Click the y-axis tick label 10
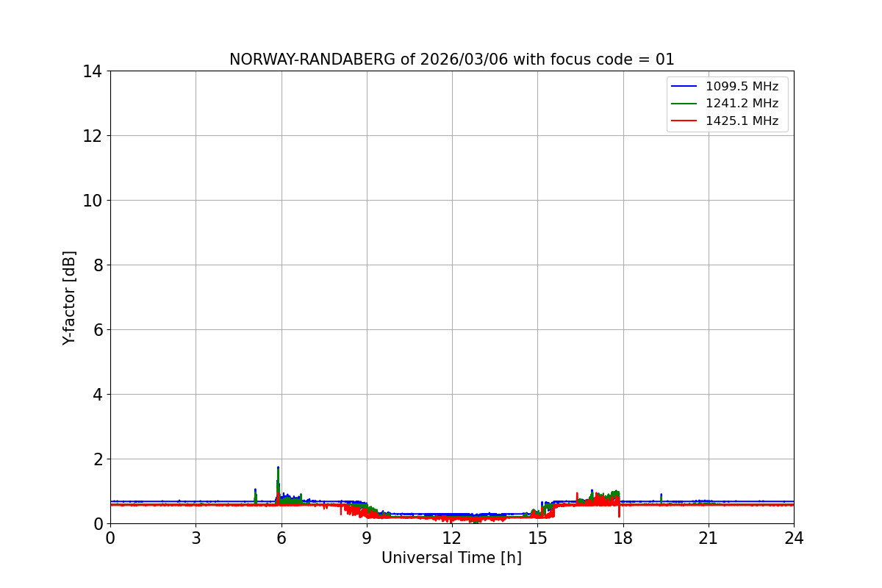Viewport: 882px width, 588px height. [x=92, y=201]
